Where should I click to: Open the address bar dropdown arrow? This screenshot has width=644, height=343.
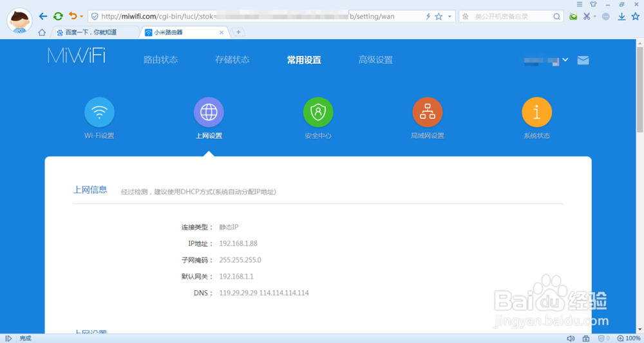pos(450,17)
